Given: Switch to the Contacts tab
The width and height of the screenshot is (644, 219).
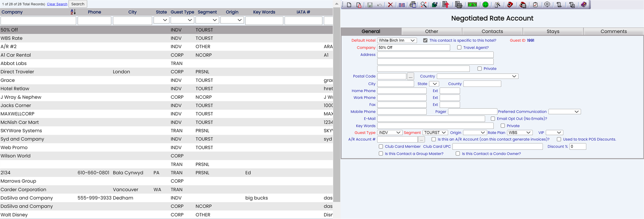Looking at the screenshot, I should click(x=492, y=32).
